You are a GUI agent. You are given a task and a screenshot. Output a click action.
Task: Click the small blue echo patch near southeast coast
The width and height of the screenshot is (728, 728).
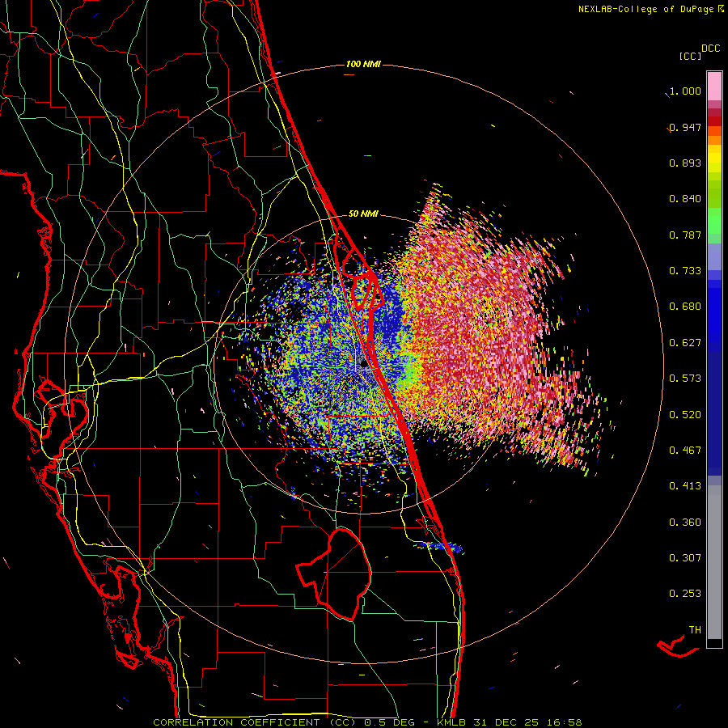click(x=441, y=548)
